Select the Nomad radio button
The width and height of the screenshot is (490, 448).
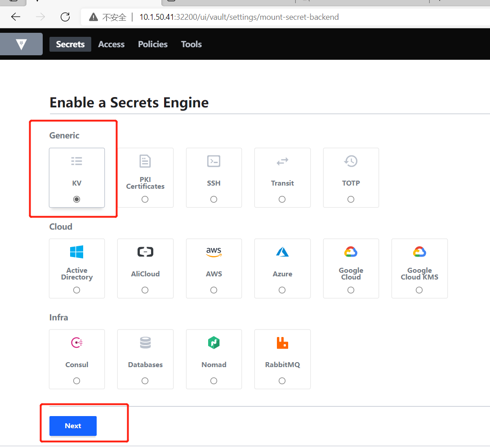click(x=214, y=381)
